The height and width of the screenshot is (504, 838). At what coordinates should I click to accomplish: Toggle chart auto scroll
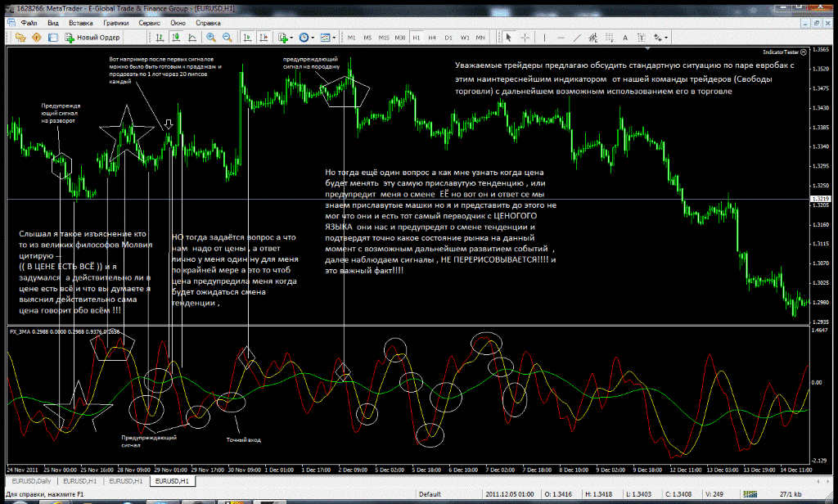pos(246,38)
